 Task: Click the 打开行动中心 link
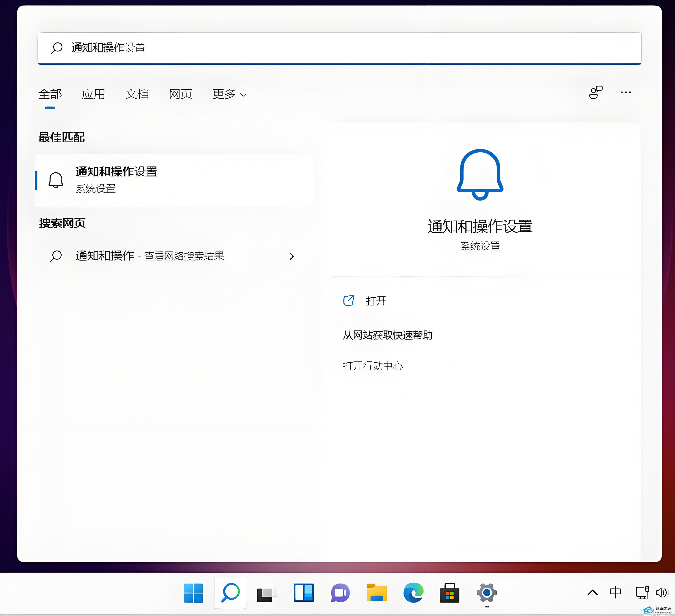[x=373, y=366]
